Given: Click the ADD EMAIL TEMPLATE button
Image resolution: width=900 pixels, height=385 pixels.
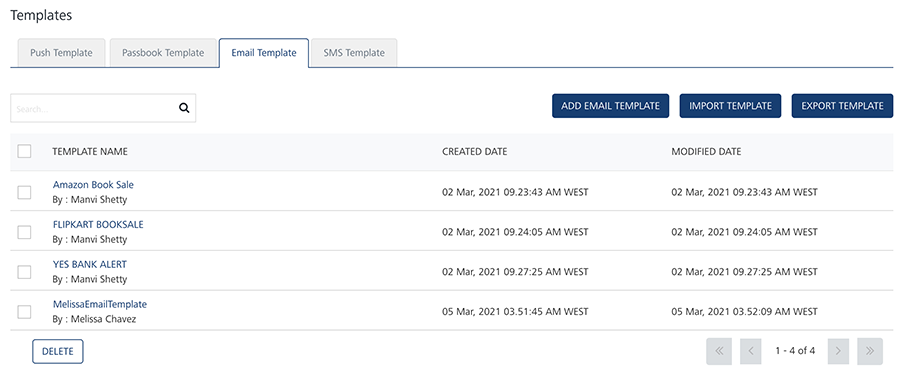Looking at the screenshot, I should 610,106.
